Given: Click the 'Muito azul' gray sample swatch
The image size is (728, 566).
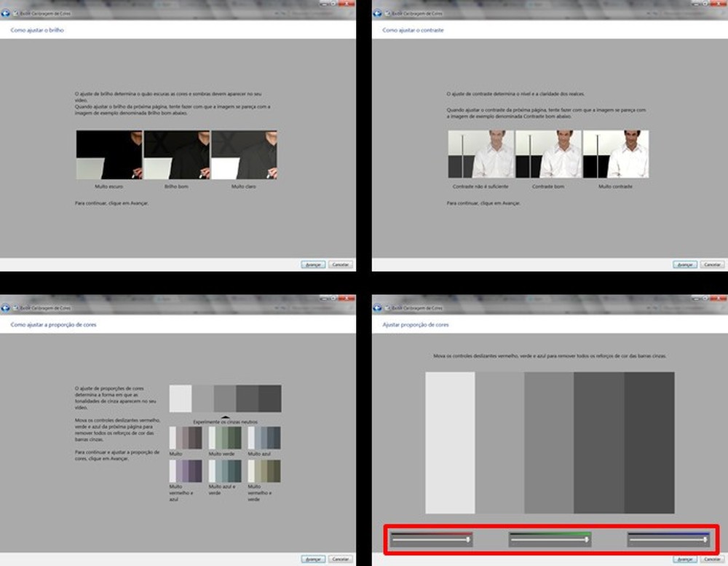Looking at the screenshot, I should (x=264, y=438).
